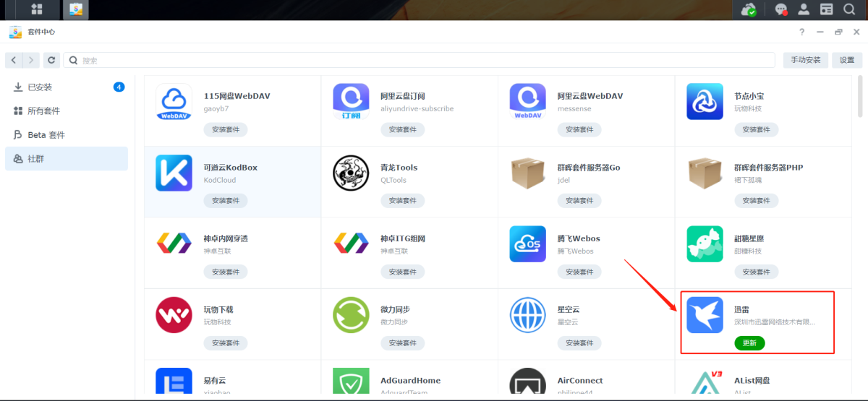Screen dimensions: 868x401
Task: Click the package list vertical scrollbar
Action: coord(860,96)
